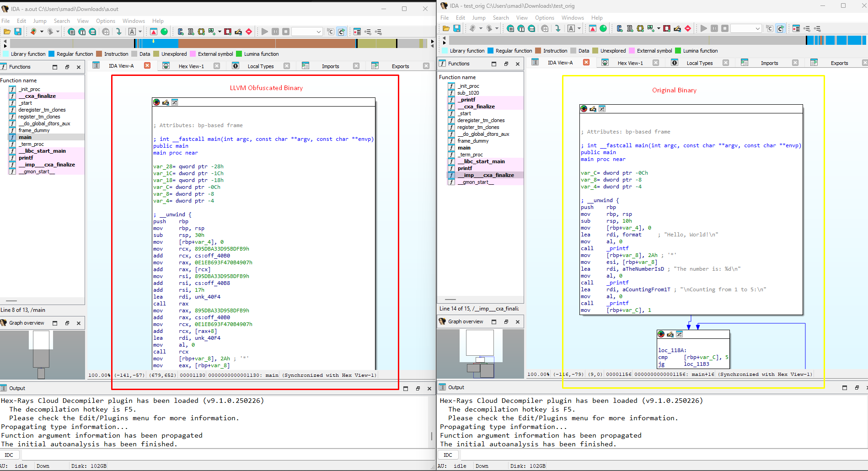Open the debugger selection combo box in a.out
Image resolution: width=868 pixels, height=471 pixels.
pos(307,32)
